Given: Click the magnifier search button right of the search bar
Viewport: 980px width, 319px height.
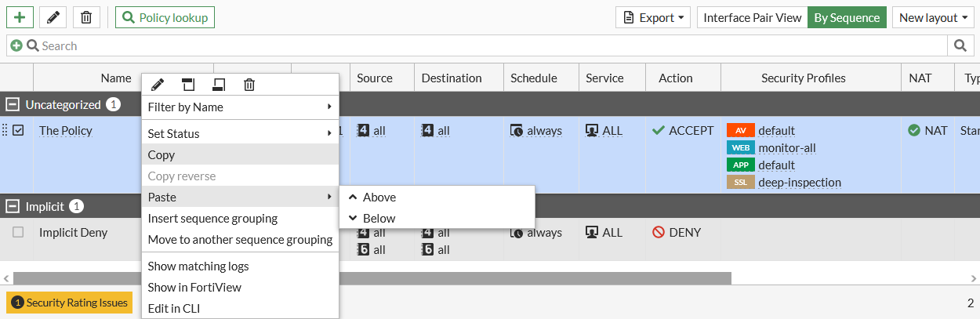Looking at the screenshot, I should click(960, 46).
